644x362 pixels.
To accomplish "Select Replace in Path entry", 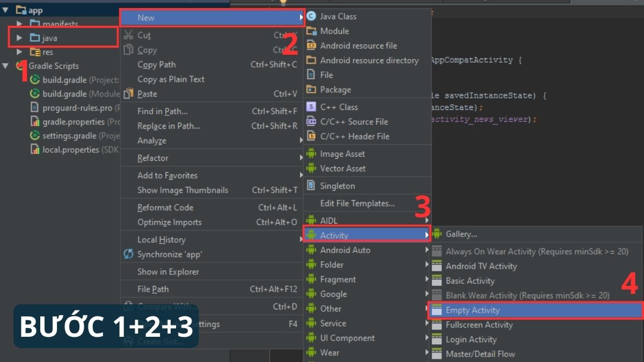I will pyautogui.click(x=212, y=126).
